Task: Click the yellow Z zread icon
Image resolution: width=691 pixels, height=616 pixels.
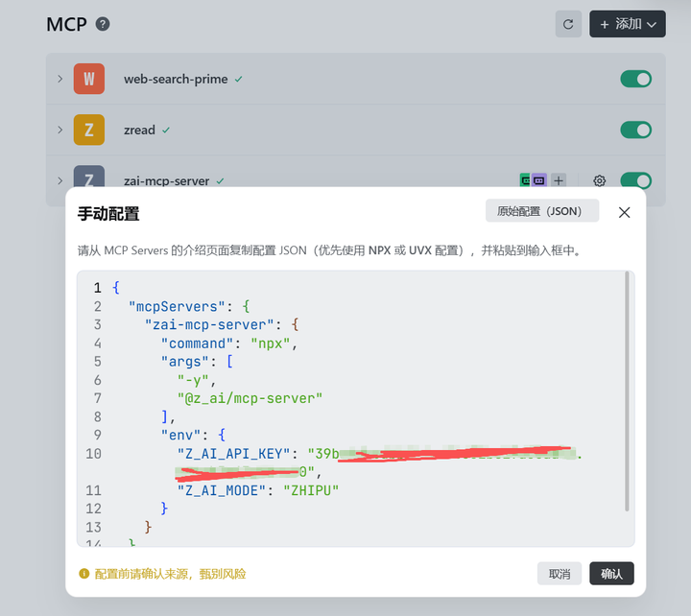Action: tap(89, 130)
